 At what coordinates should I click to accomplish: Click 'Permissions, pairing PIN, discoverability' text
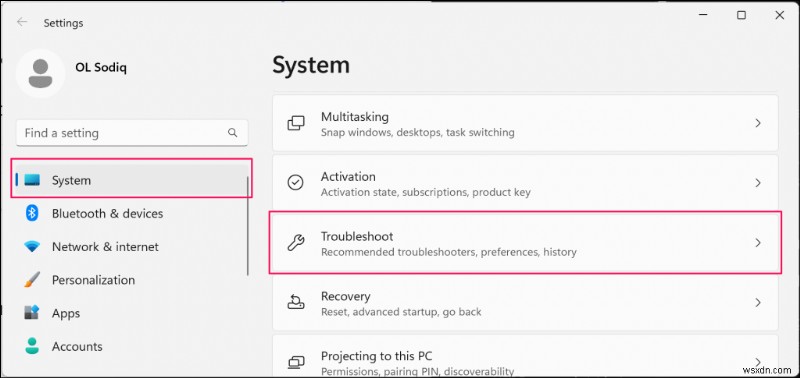click(x=417, y=371)
